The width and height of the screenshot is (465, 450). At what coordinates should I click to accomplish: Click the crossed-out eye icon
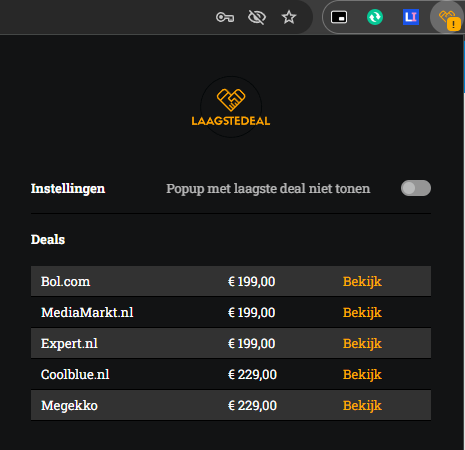coord(257,17)
